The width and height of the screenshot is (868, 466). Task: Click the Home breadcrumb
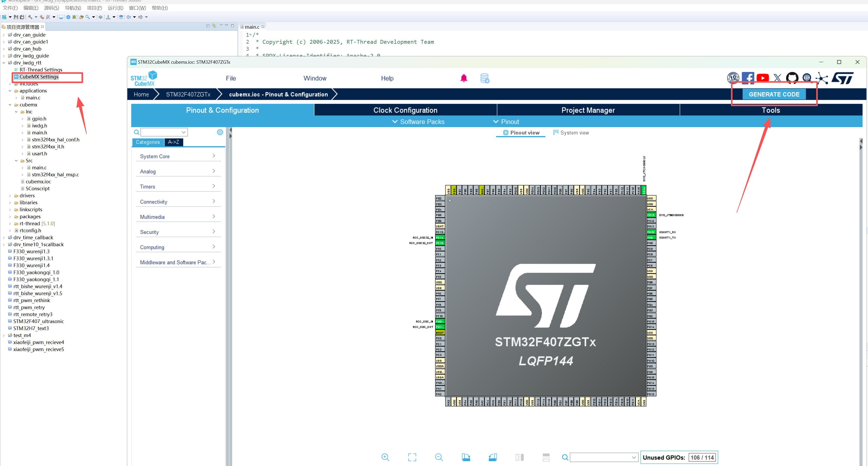(141, 94)
